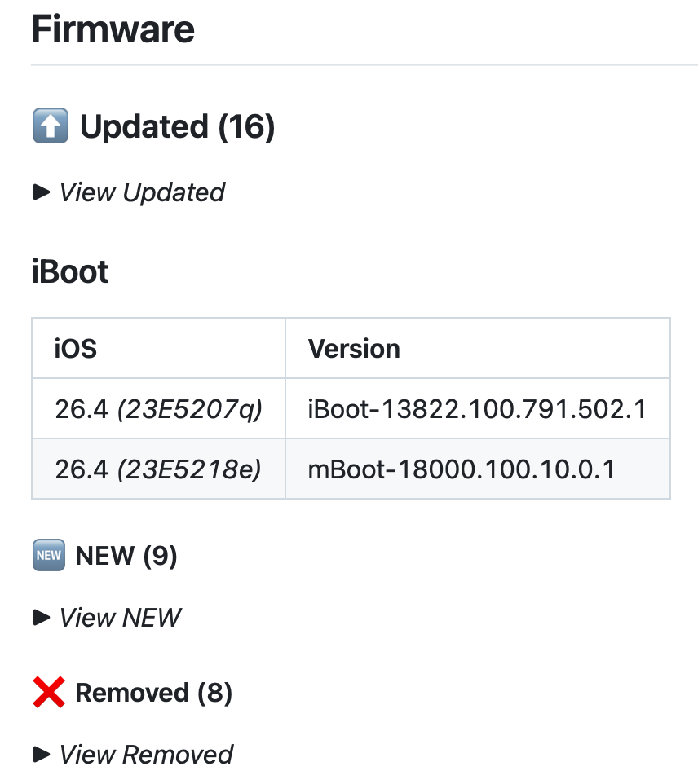
Task: Select the mBoot-18000.100.10.0.1 version cell
Action: pyautogui.click(x=462, y=469)
